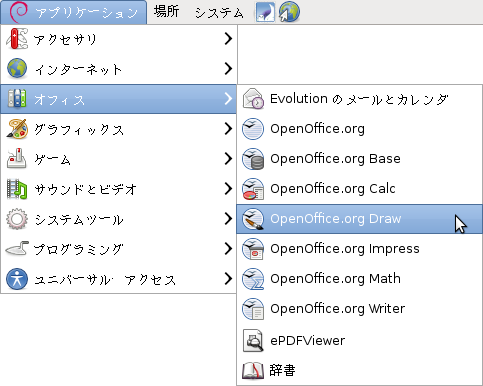Expand the インターネット submenu arrow
Screen dimensions: 483x386
click(228, 69)
